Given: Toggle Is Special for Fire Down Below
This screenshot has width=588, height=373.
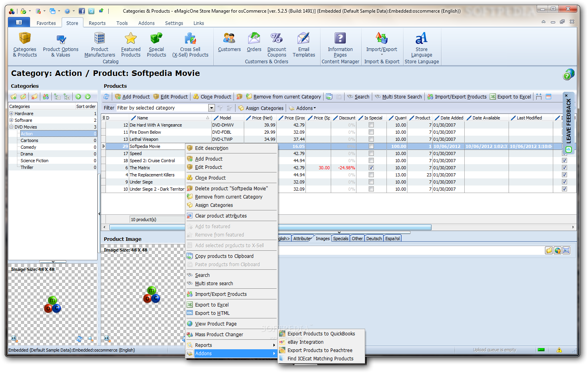Looking at the screenshot, I should point(371,132).
